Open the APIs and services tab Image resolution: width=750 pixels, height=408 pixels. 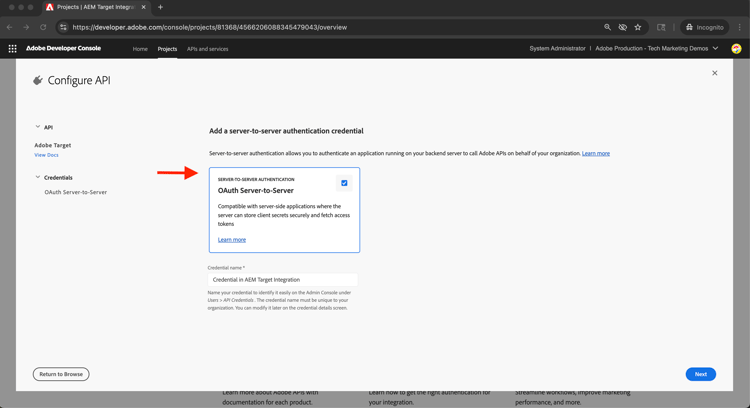[208, 49]
